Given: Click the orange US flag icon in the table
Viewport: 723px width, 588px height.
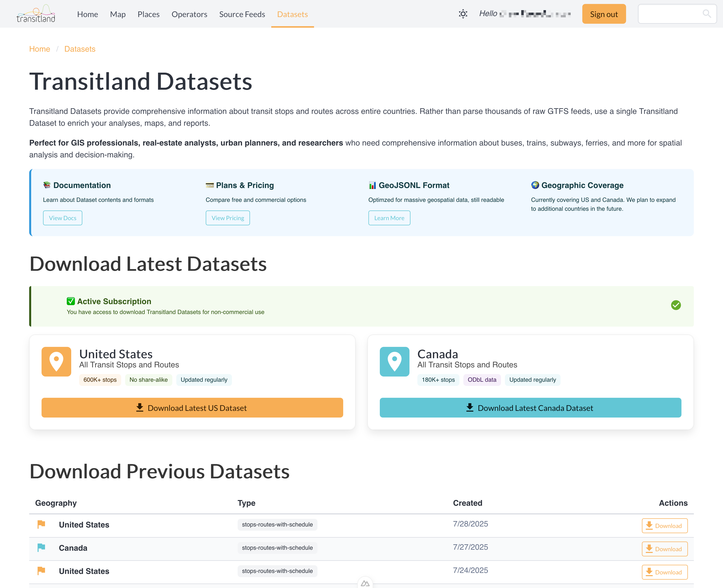Looking at the screenshot, I should pyautogui.click(x=41, y=524).
